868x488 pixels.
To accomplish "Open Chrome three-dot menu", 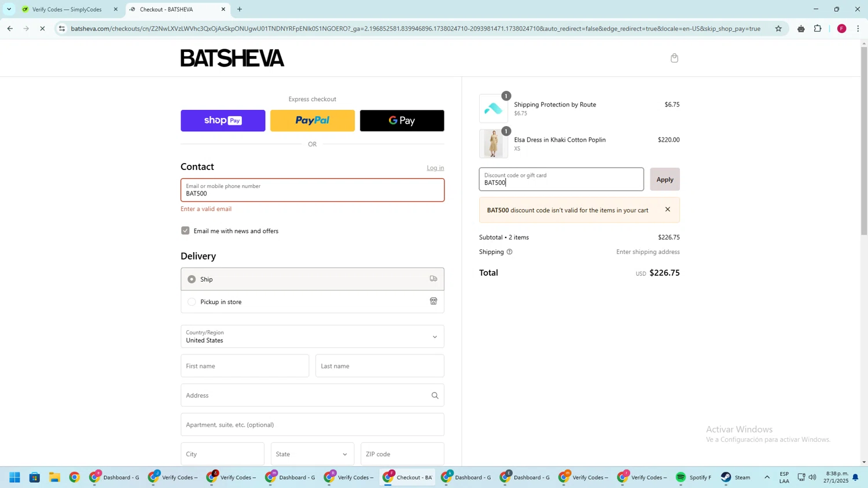I will pos(858,28).
